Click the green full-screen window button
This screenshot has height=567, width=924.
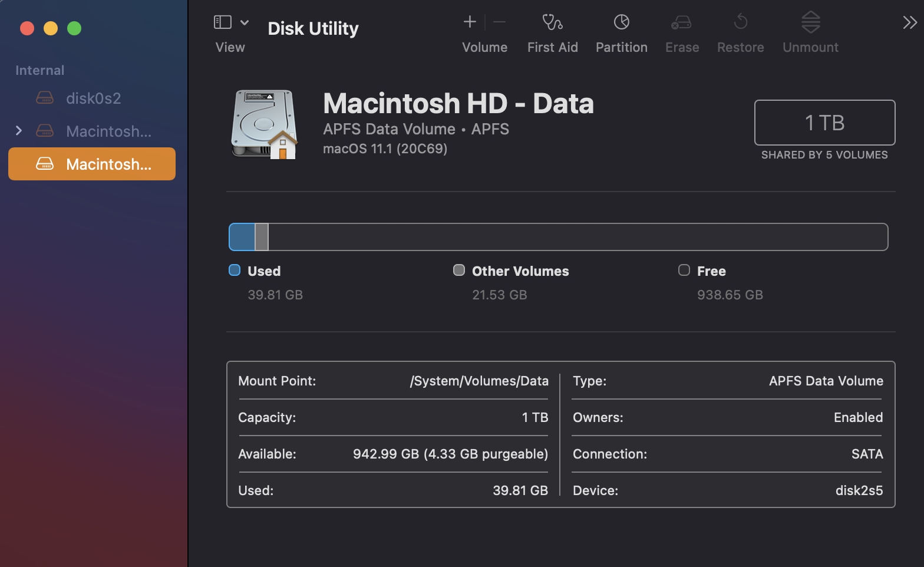point(74,28)
